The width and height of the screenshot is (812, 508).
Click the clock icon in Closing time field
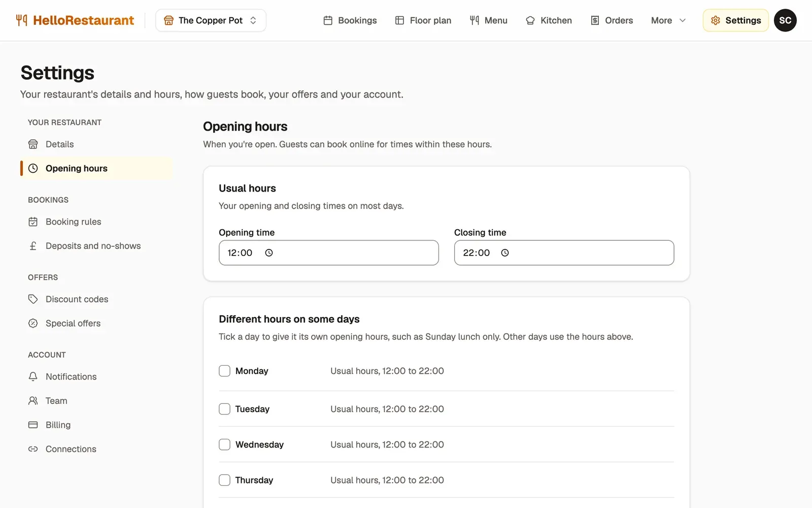coord(505,253)
